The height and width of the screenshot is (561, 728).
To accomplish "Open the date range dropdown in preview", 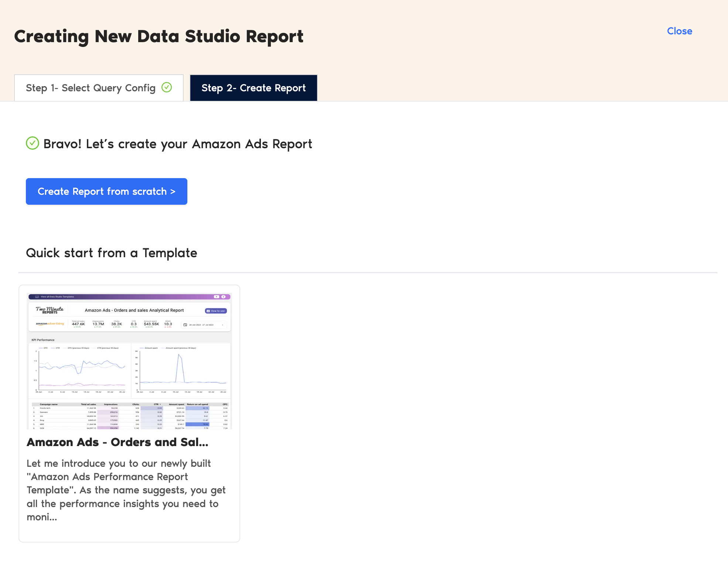I will (222, 325).
